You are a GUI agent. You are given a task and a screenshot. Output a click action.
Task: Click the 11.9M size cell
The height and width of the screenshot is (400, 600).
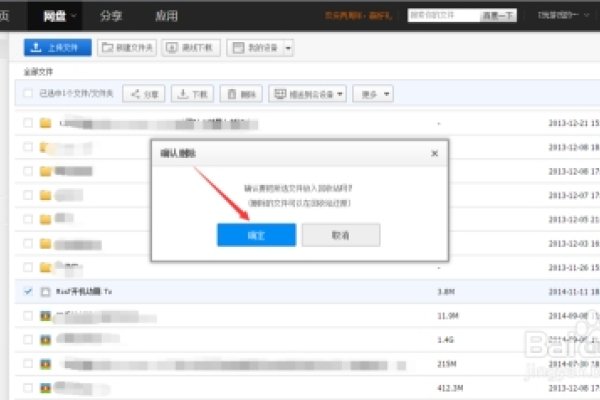pyautogui.click(x=448, y=316)
